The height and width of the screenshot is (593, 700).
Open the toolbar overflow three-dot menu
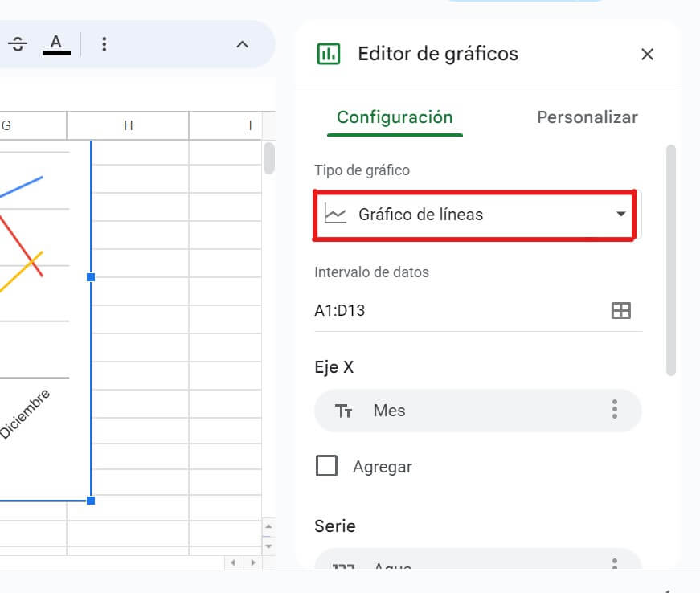pyautogui.click(x=104, y=43)
